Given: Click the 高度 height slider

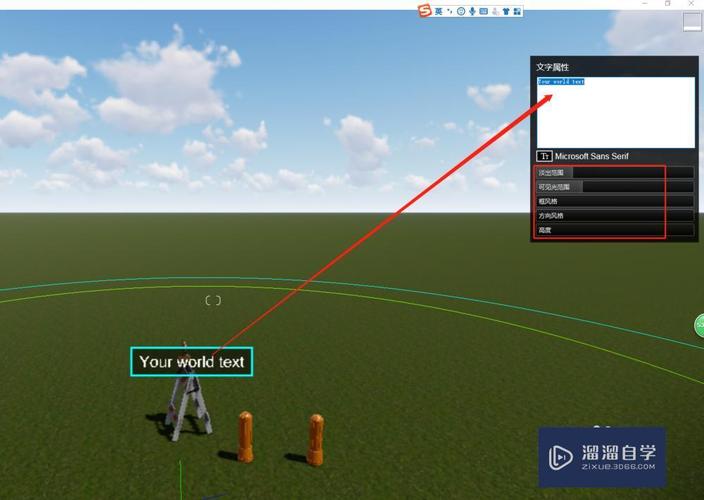Looking at the screenshot, I should pos(614,230).
